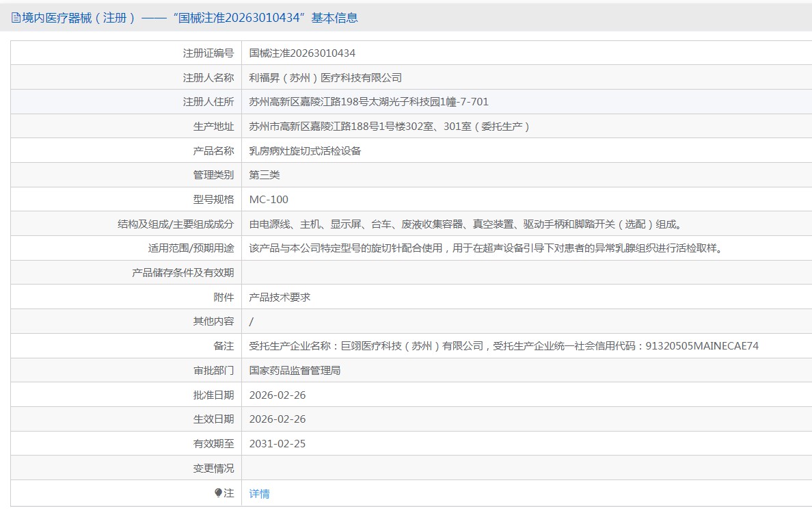The image size is (812, 513).
Task: Open the 详情 link
Action: point(259,493)
